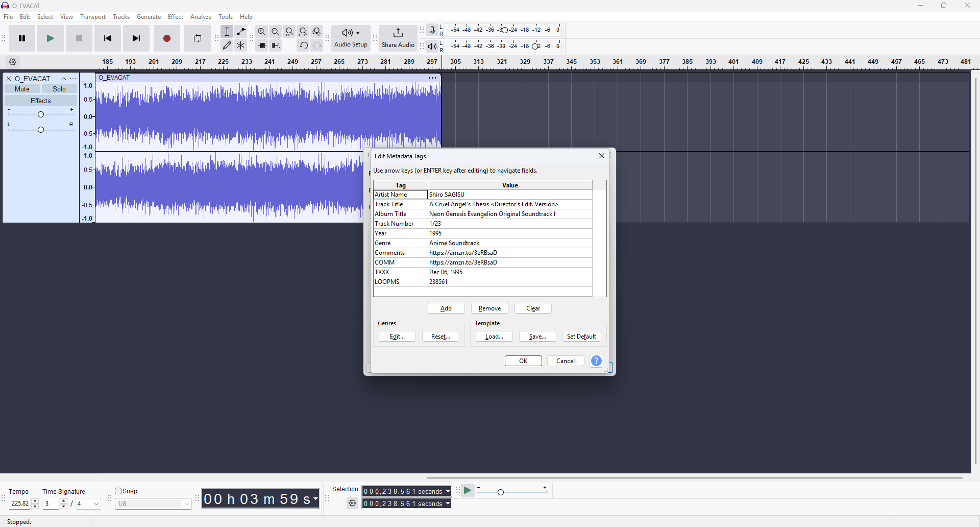Image resolution: width=980 pixels, height=527 pixels.
Task: Click the Genres Edit... button
Action: coord(397,337)
